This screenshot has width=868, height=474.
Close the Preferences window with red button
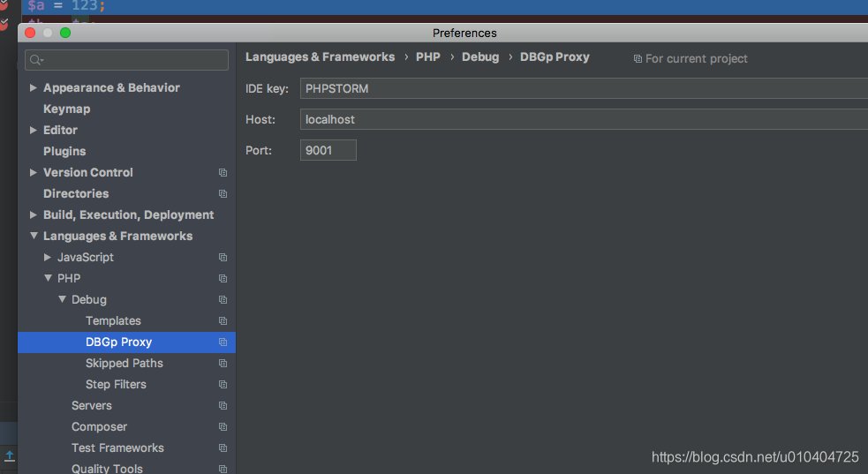30,33
